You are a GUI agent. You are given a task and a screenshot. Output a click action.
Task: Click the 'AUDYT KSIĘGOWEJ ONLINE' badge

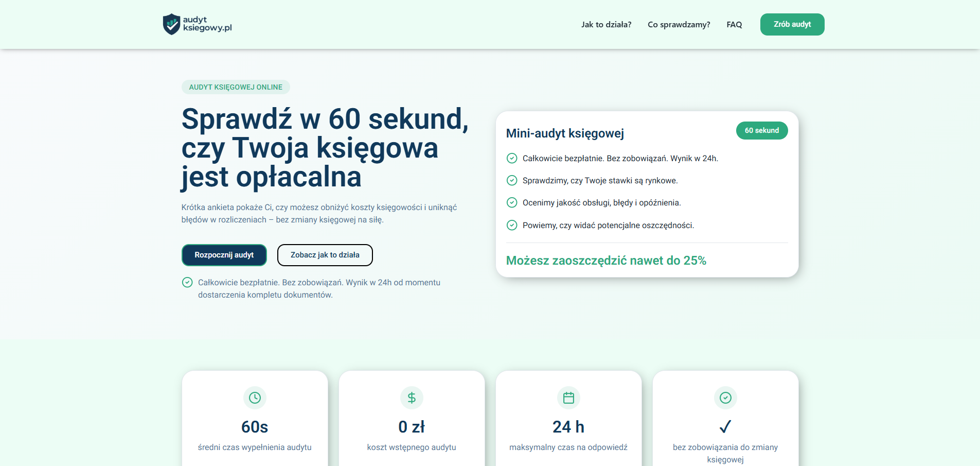[x=236, y=87]
